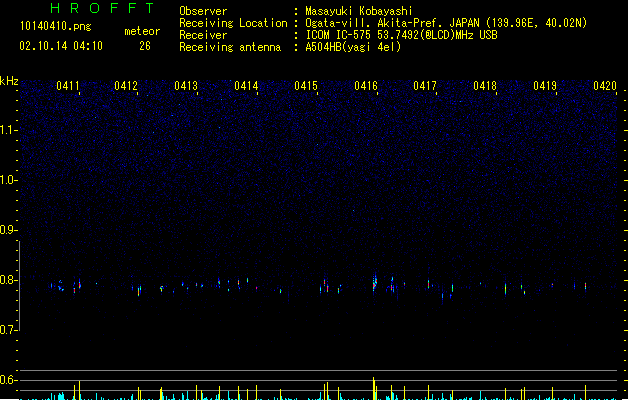Click the kHz axis unit label
Viewport: 629px width, 400px height.
pyautogui.click(x=9, y=81)
